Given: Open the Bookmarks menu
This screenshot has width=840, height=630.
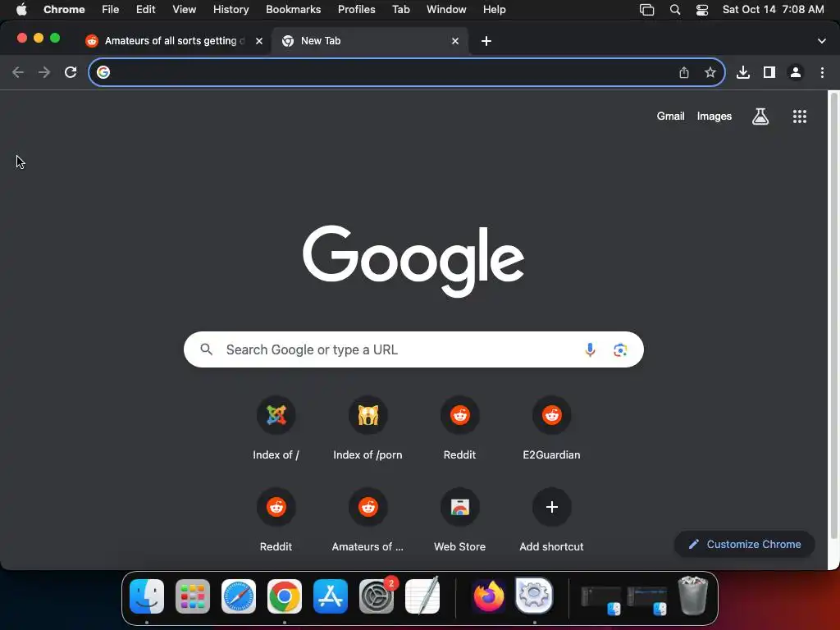Looking at the screenshot, I should pyautogui.click(x=293, y=10).
